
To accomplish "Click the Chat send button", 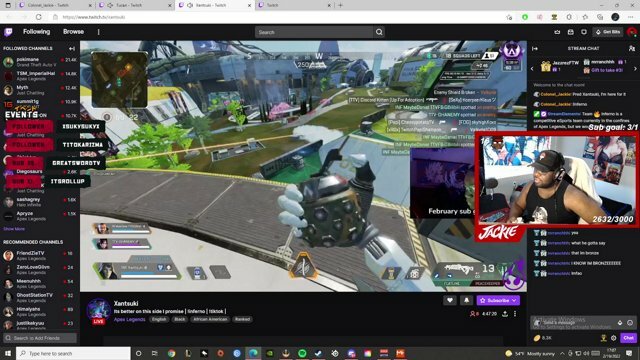I will pyautogui.click(x=629, y=338).
